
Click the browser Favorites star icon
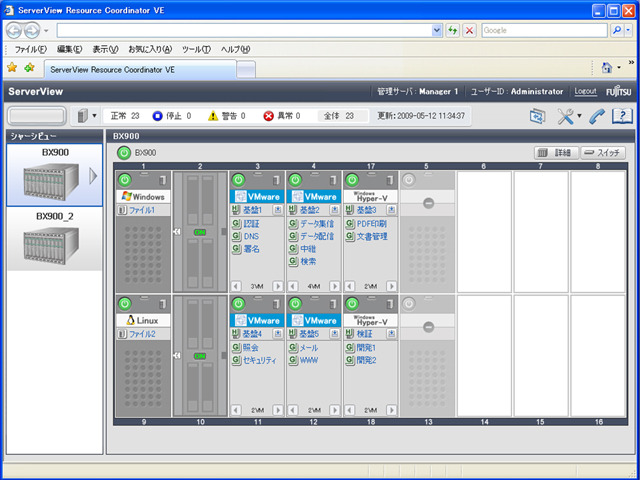(x=12, y=67)
